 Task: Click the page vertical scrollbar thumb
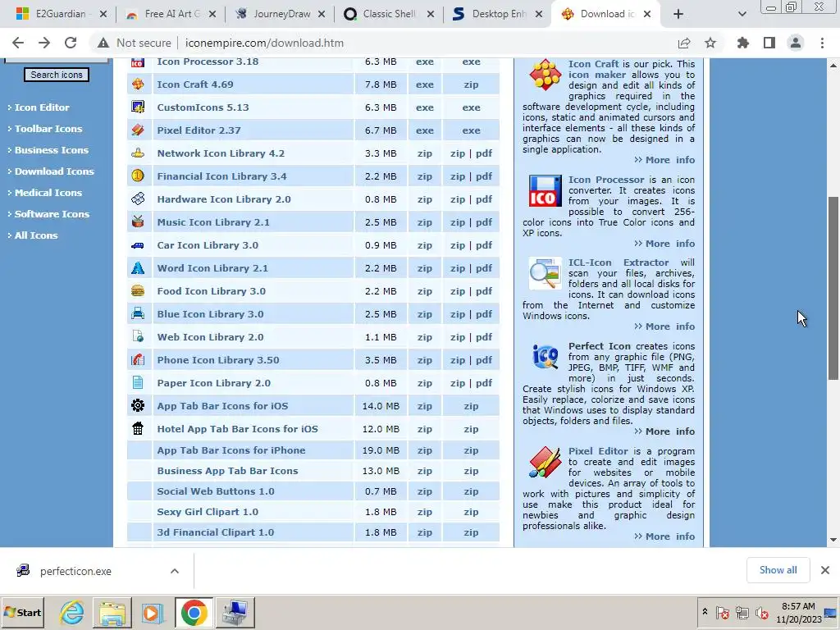(x=833, y=288)
